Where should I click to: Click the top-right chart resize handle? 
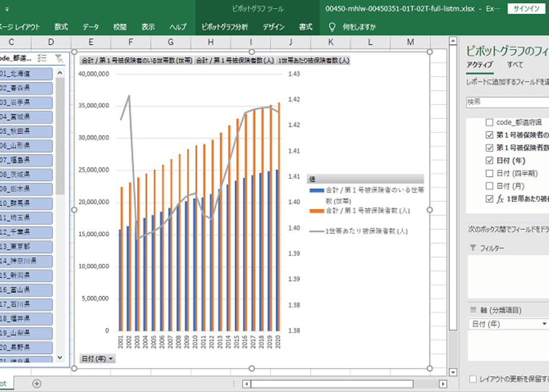tap(430, 52)
